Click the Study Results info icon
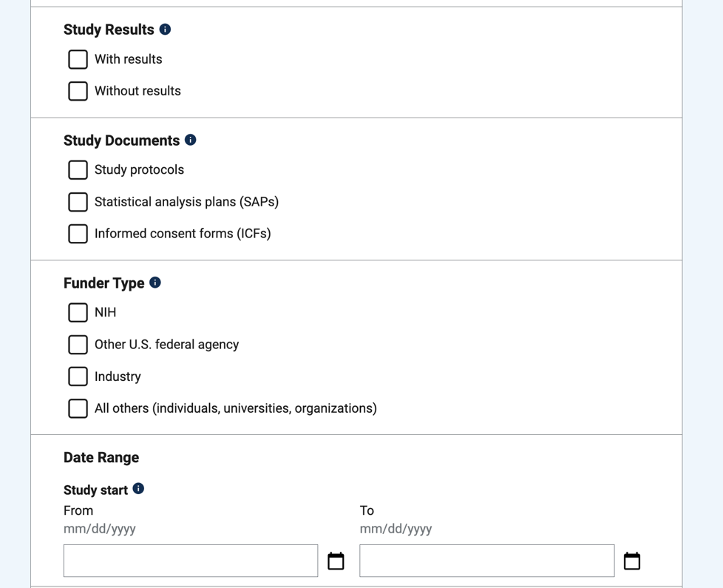Image resolution: width=723 pixels, height=588 pixels. 165,30
